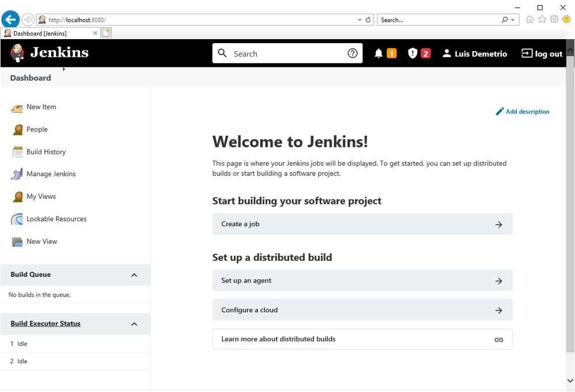Open a new browser tab
This screenshot has width=575, height=392.
106,33
